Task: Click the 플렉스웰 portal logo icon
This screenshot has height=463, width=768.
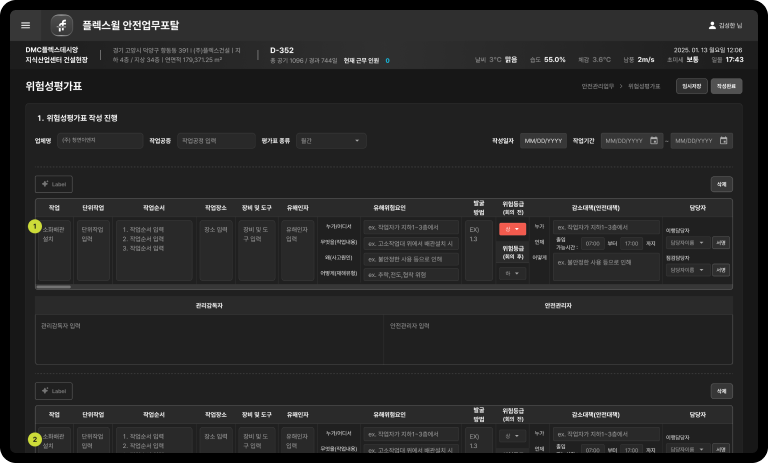Action: [62, 25]
